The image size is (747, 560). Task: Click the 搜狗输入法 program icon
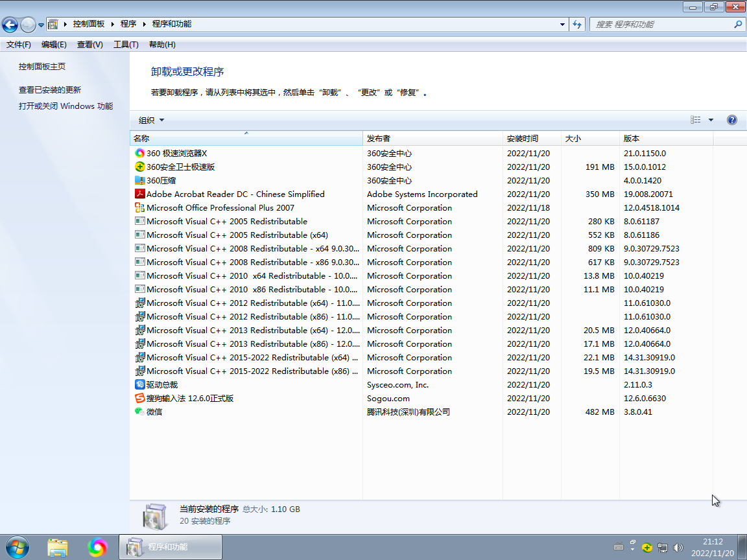[139, 398]
